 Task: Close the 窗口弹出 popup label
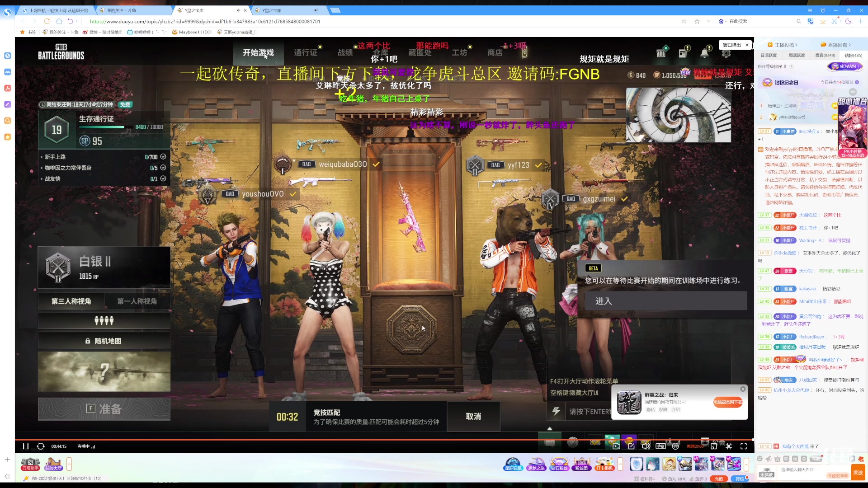(x=747, y=45)
